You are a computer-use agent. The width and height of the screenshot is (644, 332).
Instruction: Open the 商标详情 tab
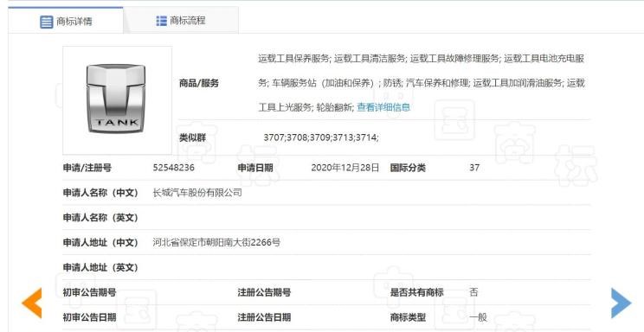coord(66,21)
